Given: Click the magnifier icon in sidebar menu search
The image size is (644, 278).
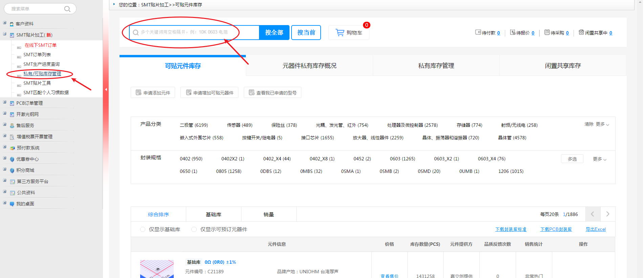Looking at the screenshot, I should click(67, 9).
